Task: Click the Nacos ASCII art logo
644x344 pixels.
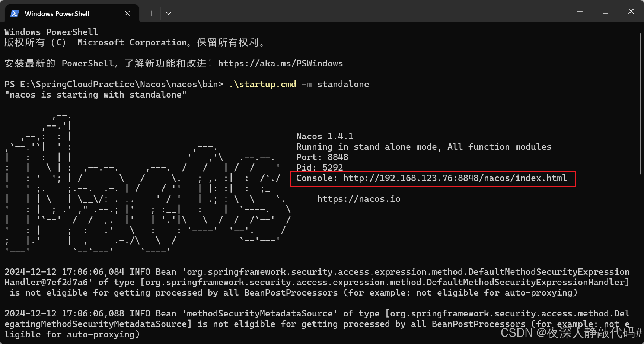Action: [x=145, y=182]
